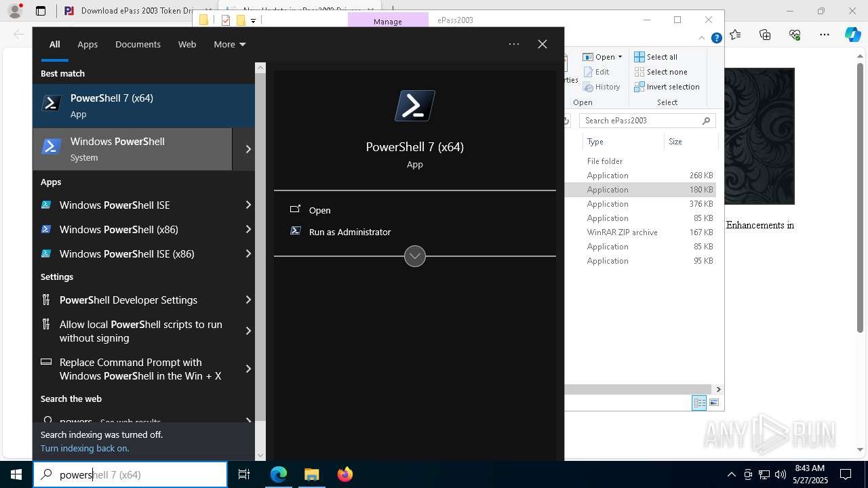The height and width of the screenshot is (488, 868).
Task: Click Select all in Explorer ribbon
Action: point(656,57)
